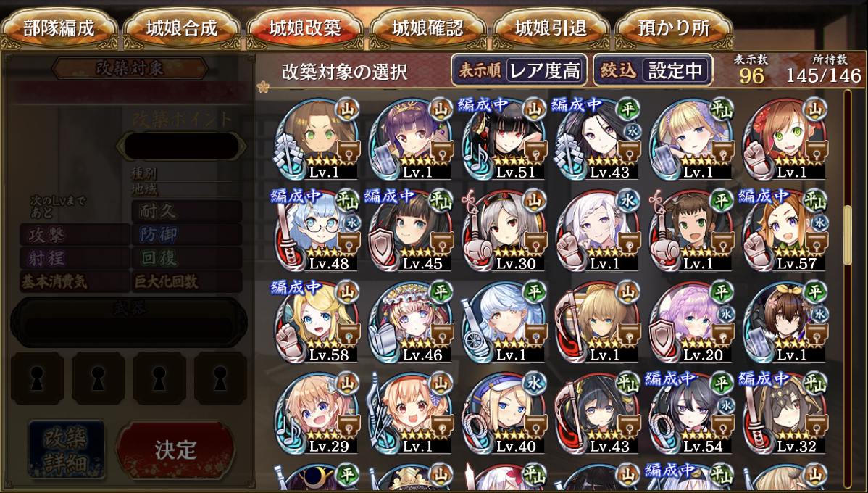Open the 絞込 設定中 filter selector
The image size is (868, 493).
coord(653,70)
